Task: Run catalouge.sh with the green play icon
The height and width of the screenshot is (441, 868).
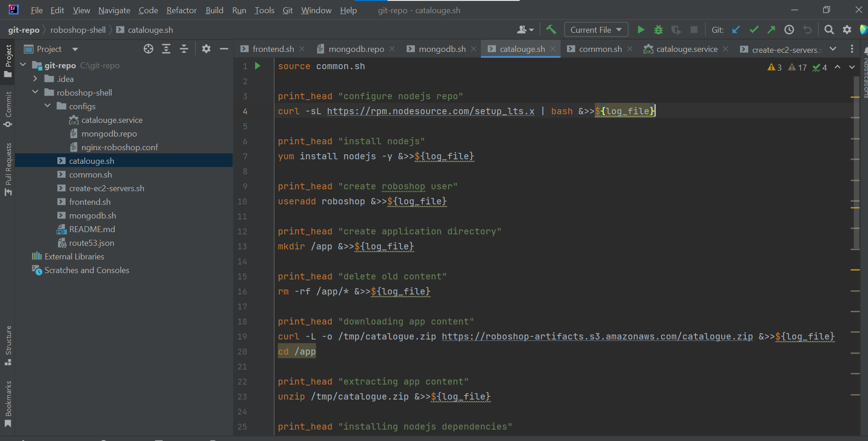Action: (x=641, y=30)
